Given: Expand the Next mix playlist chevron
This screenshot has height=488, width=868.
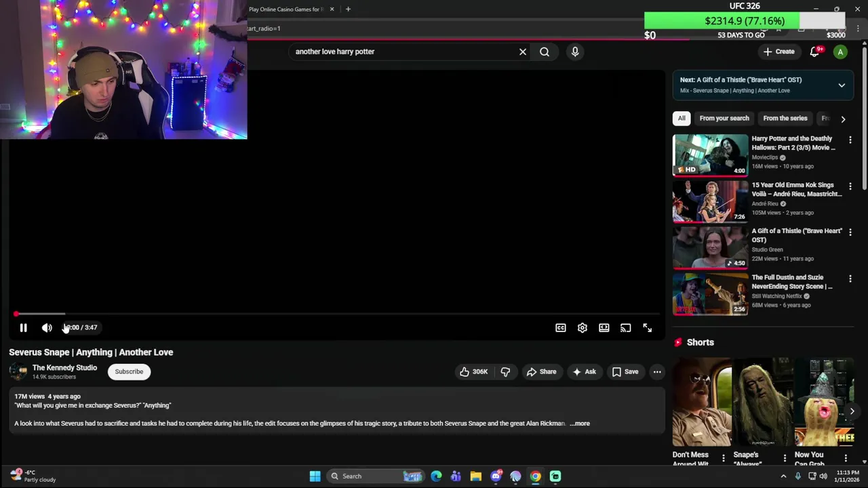Looking at the screenshot, I should click(x=842, y=85).
